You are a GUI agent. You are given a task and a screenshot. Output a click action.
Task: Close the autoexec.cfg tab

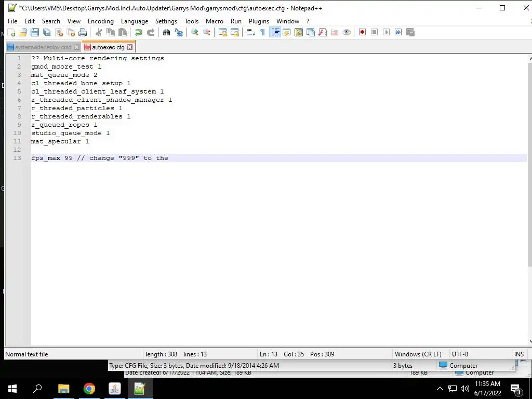(x=129, y=47)
